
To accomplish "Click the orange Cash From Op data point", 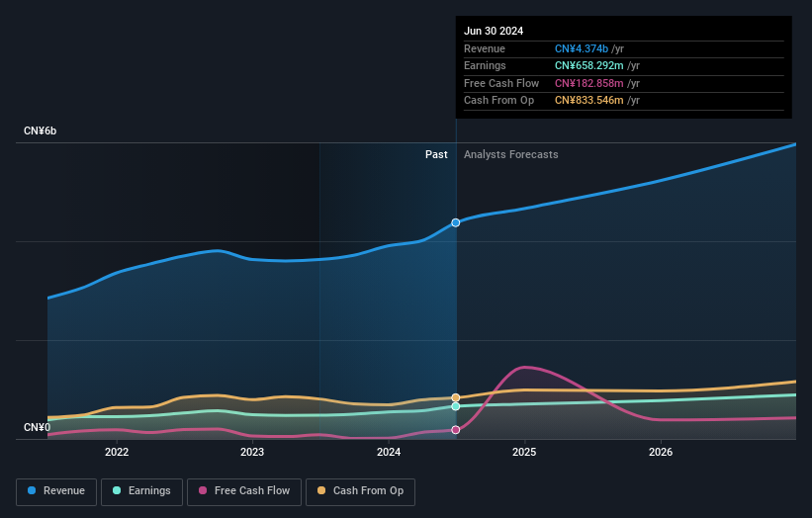I will point(456,397).
